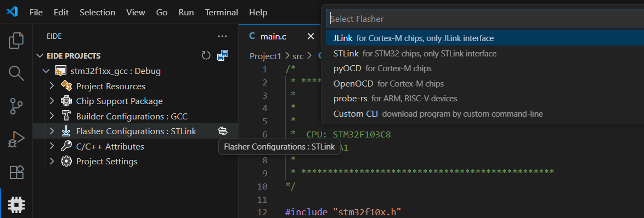The width and height of the screenshot is (644, 218).
Task: Choose probe-rs flasher option
Action: point(484,99)
